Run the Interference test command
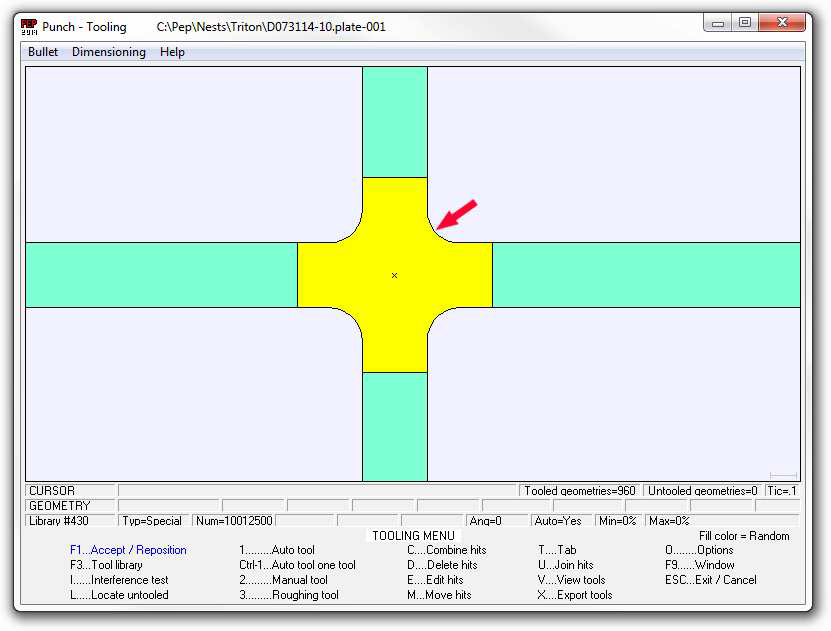831x631 pixels. click(x=119, y=580)
